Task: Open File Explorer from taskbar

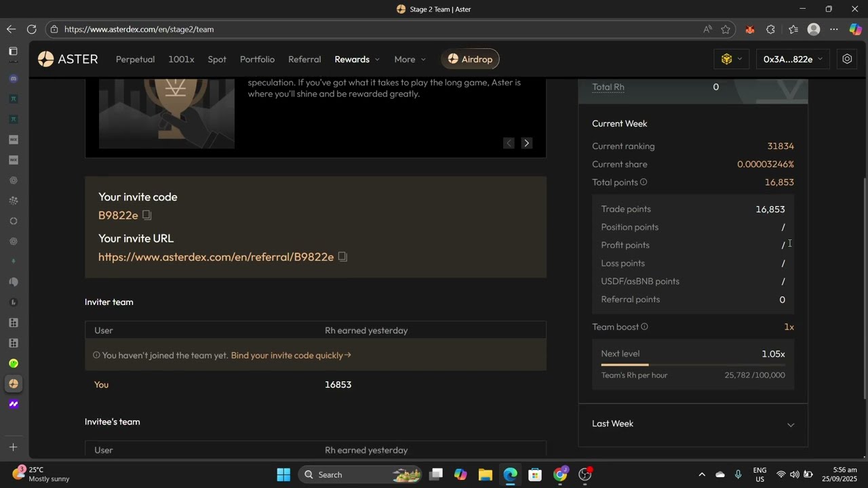Action: click(x=485, y=474)
